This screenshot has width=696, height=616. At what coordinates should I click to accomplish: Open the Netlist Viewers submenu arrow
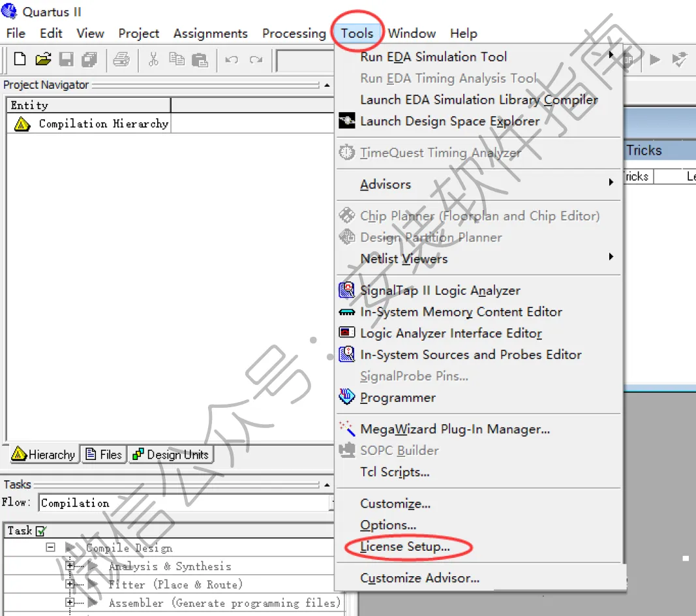click(611, 256)
